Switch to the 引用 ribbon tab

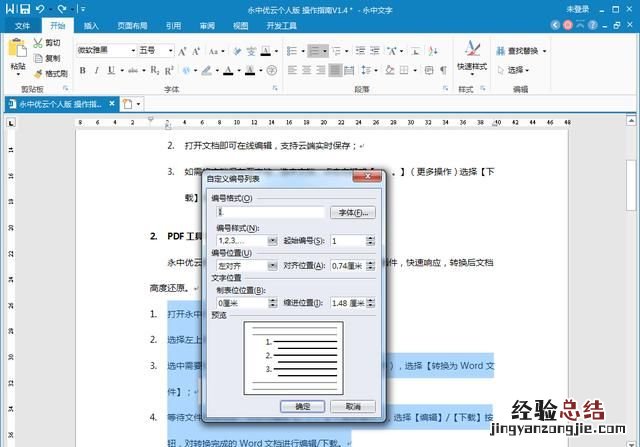click(x=173, y=26)
